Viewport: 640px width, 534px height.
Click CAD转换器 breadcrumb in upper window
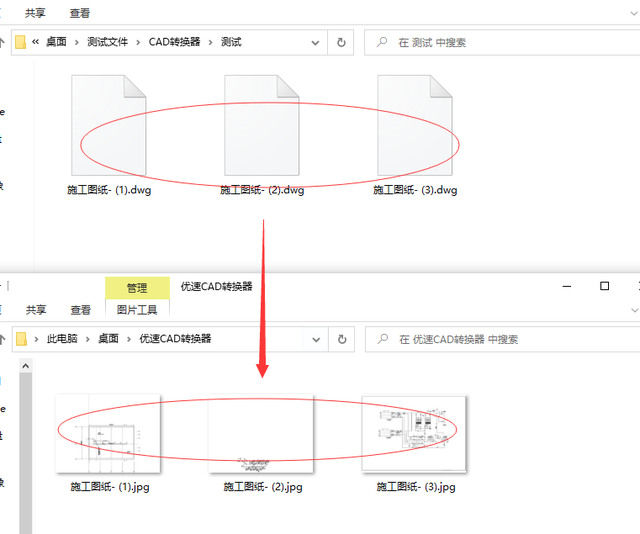click(174, 42)
